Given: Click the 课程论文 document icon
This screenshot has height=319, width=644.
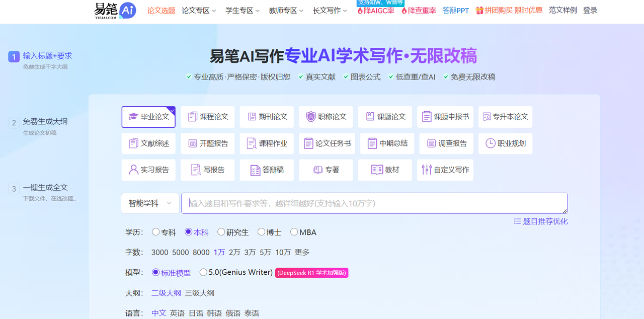Looking at the screenshot, I should pos(192,117).
